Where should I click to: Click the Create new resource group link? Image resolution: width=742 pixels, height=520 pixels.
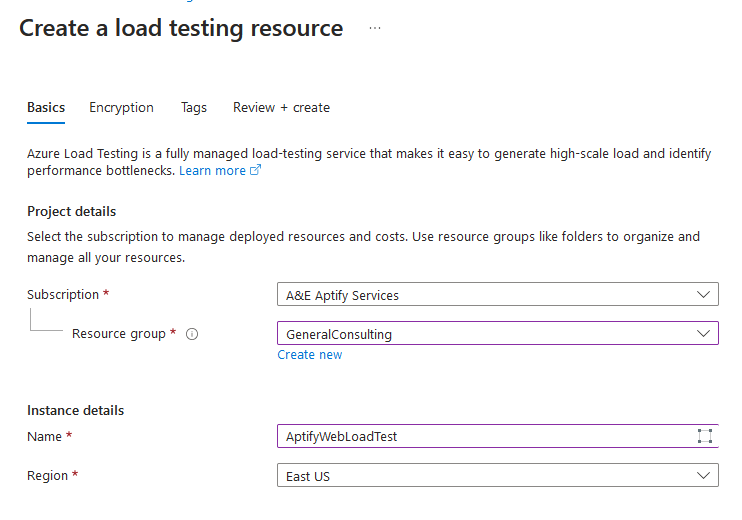pyautogui.click(x=309, y=354)
